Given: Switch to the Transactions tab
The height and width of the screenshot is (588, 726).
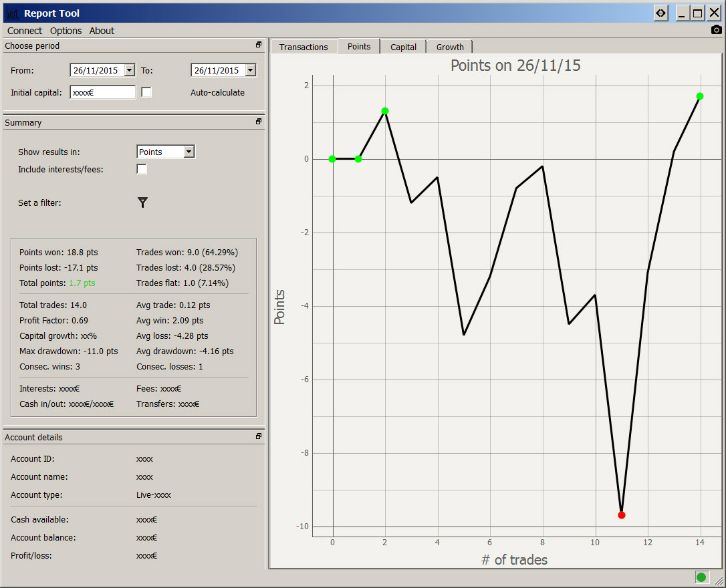Looking at the screenshot, I should [x=304, y=47].
